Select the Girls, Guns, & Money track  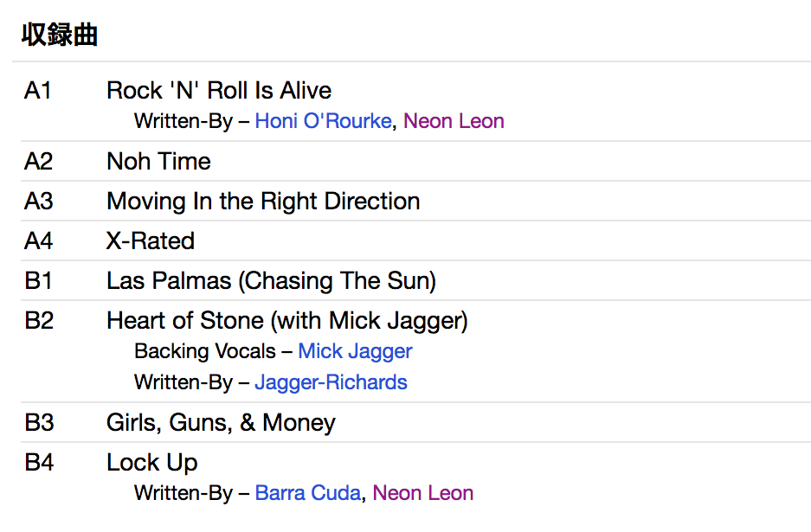click(221, 423)
